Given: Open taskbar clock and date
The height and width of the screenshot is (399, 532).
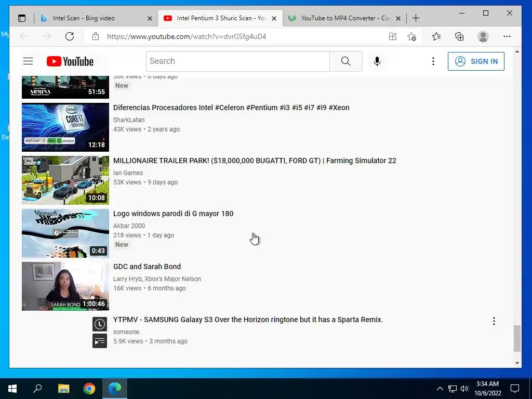Looking at the screenshot, I should tap(487, 389).
